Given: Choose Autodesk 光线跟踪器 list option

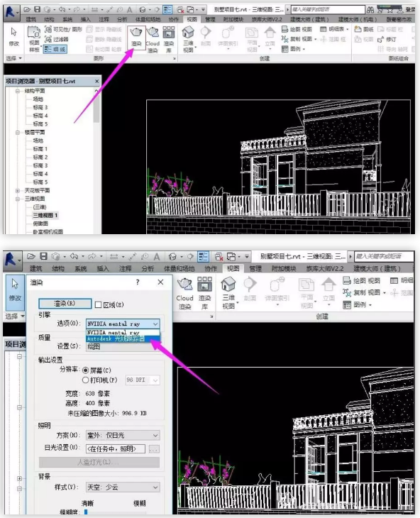Looking at the screenshot, I should [123, 339].
